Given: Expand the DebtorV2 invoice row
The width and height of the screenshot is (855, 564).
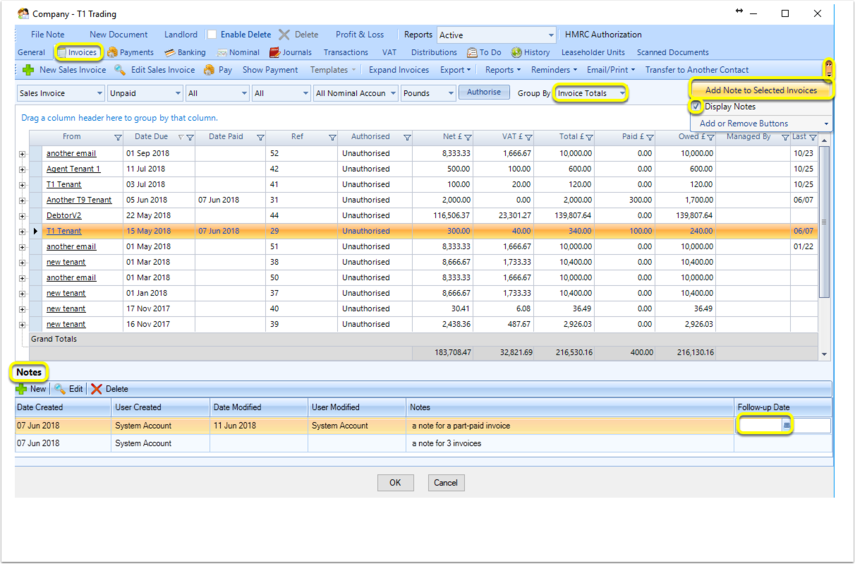Looking at the screenshot, I should point(22,216).
